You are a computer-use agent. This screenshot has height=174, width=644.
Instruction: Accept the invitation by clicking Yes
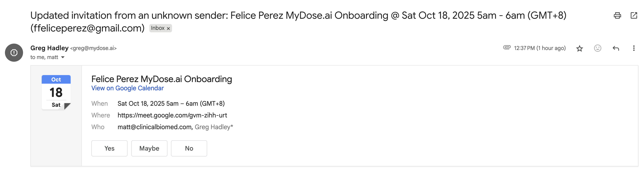[x=109, y=148]
